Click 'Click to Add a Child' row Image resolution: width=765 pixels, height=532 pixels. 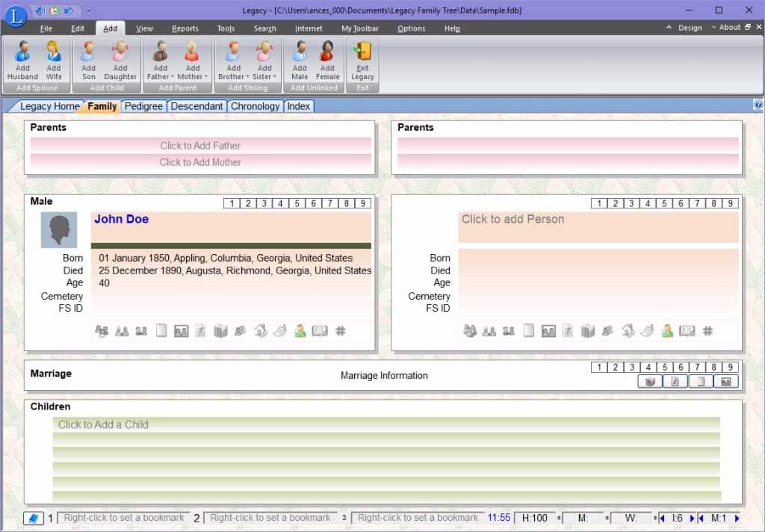click(x=386, y=424)
